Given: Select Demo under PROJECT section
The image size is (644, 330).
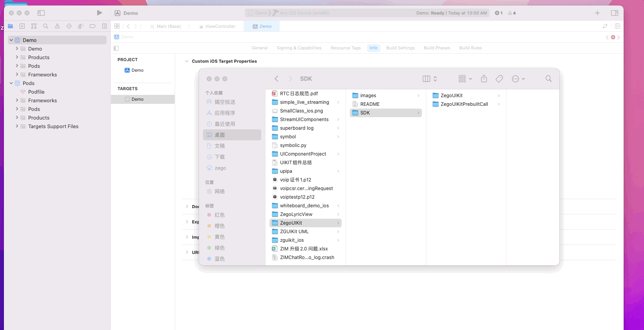Looking at the screenshot, I should click(134, 70).
